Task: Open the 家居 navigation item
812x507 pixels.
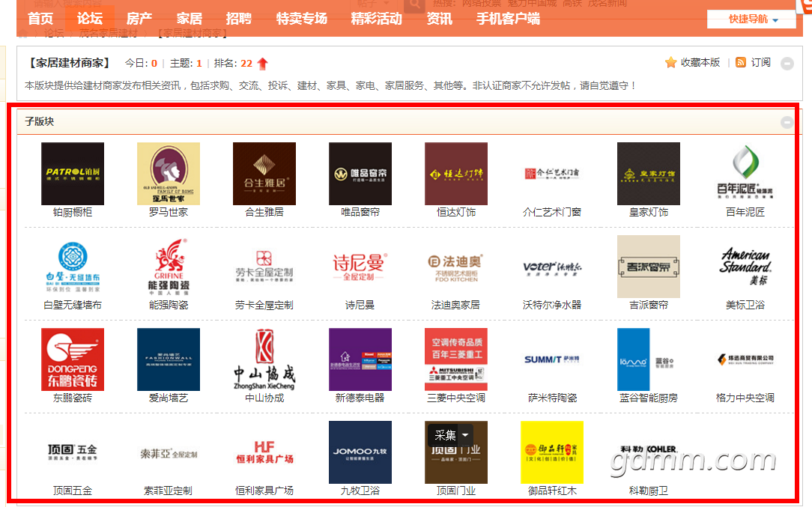Action: 189,19
